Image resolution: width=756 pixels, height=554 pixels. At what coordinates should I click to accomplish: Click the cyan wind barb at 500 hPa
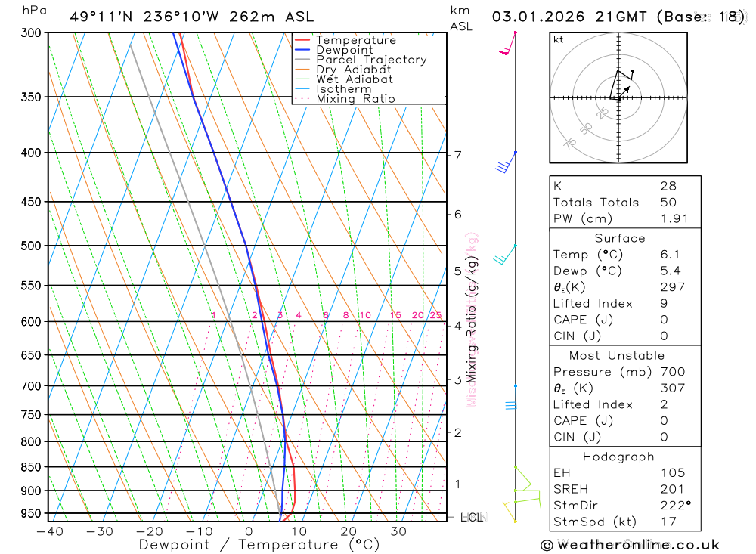pyautogui.click(x=505, y=255)
